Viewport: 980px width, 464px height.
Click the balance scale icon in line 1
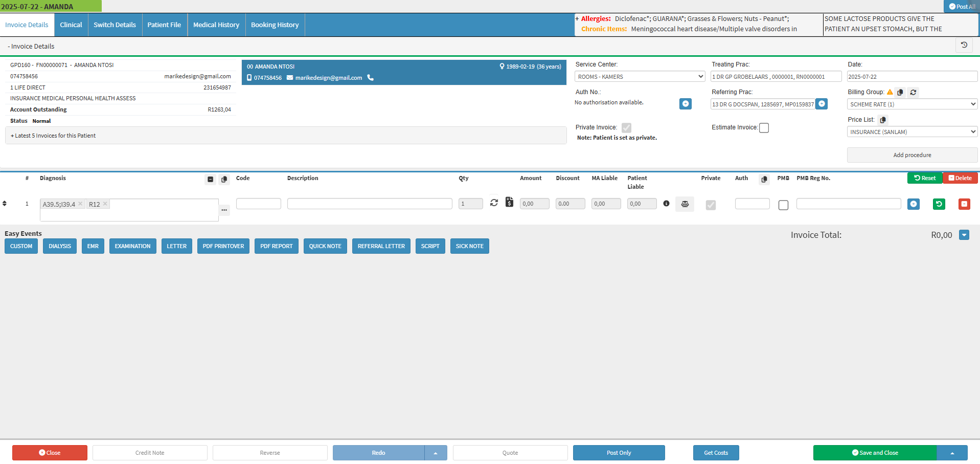click(x=685, y=204)
